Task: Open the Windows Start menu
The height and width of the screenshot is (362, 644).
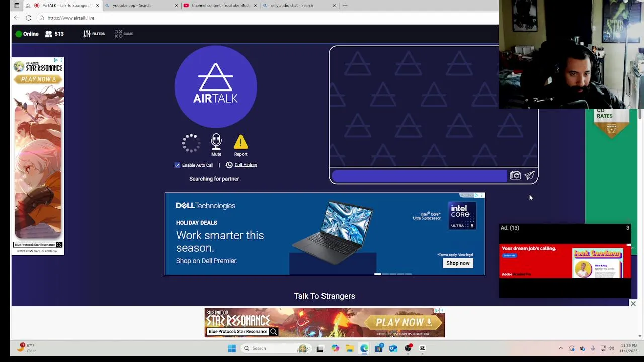Action: pos(232,348)
